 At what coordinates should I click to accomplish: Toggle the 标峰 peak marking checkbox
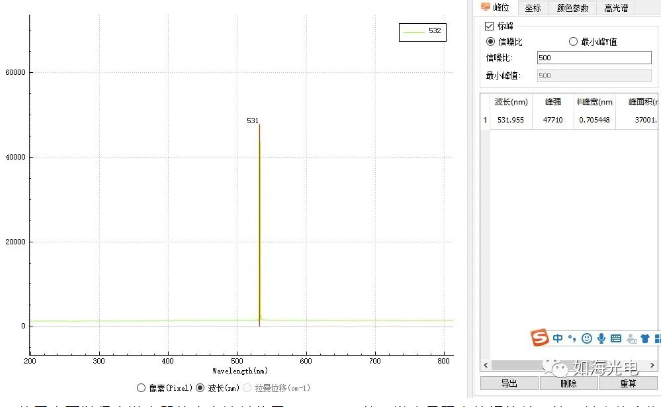pyautogui.click(x=489, y=26)
